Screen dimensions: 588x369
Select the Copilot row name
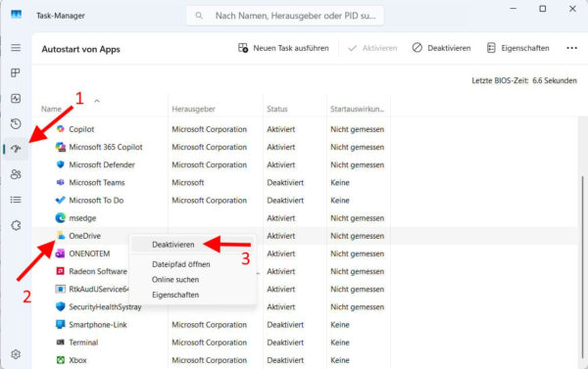coord(81,129)
